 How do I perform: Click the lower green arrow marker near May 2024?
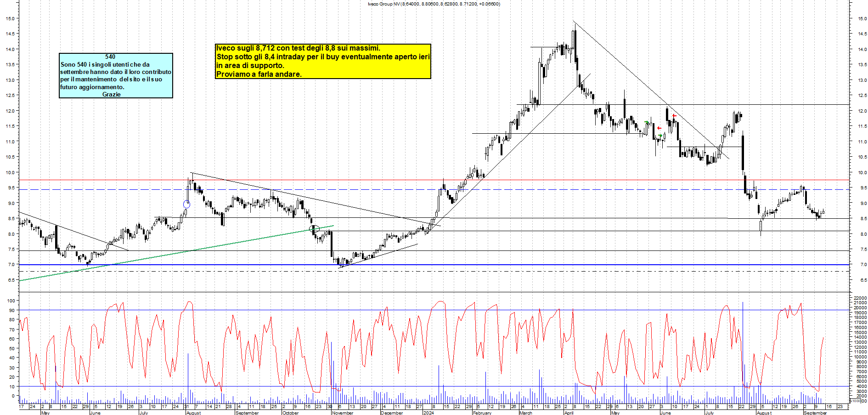[x=660, y=135]
